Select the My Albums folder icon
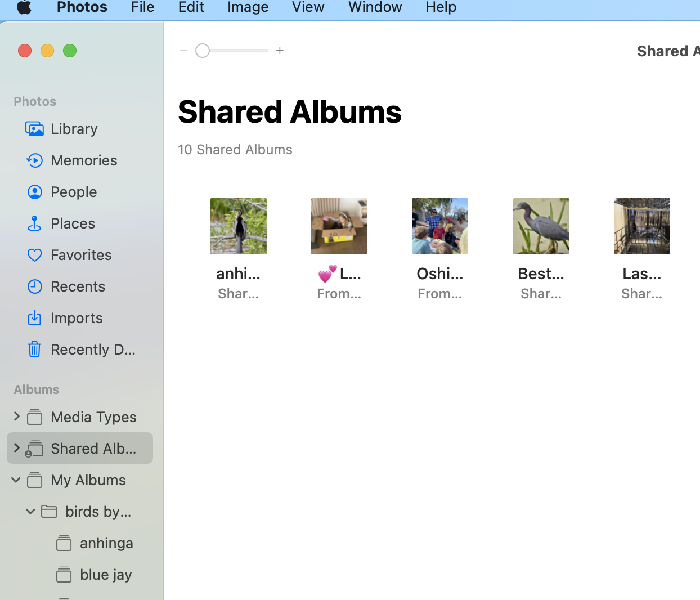 coord(35,480)
